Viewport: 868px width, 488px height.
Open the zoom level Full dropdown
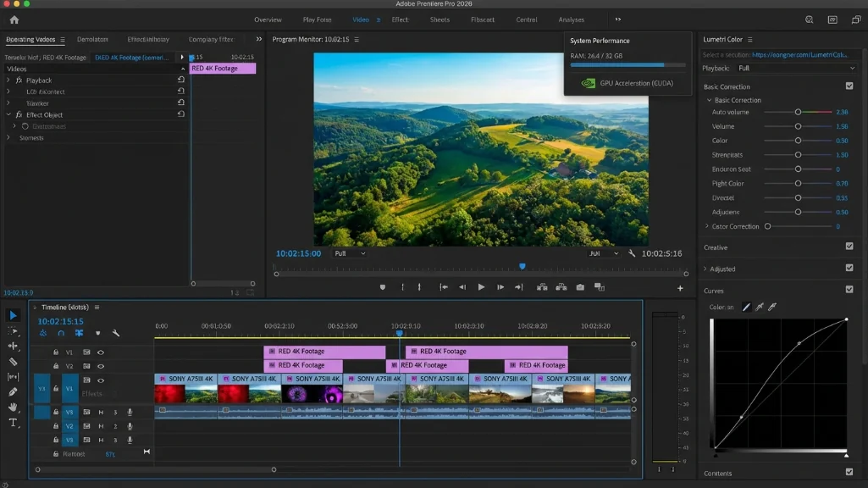tap(349, 253)
